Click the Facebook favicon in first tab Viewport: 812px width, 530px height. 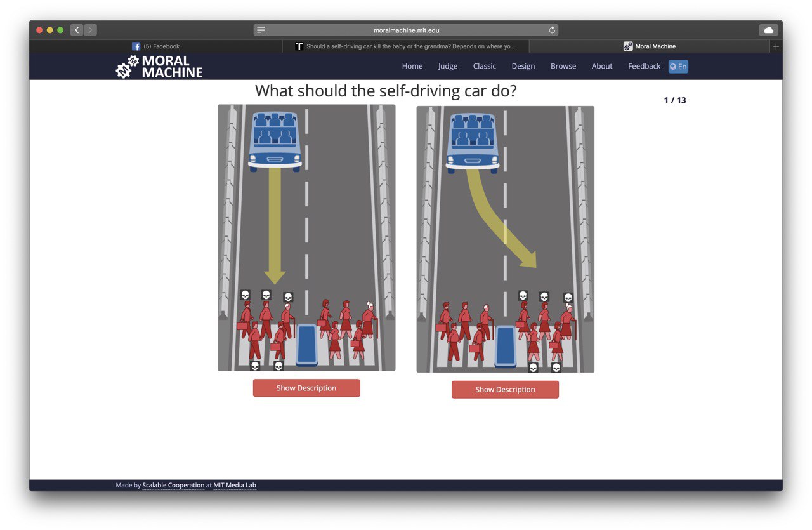[136, 46]
